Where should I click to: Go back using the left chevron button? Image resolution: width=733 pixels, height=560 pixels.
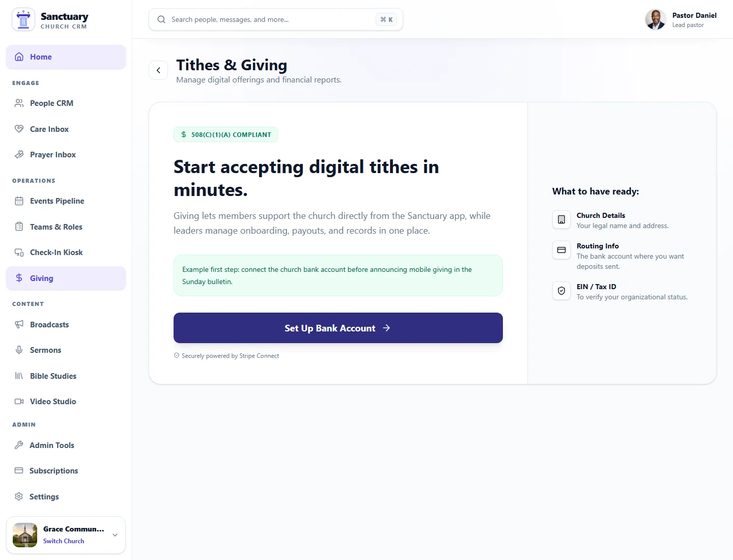(158, 70)
